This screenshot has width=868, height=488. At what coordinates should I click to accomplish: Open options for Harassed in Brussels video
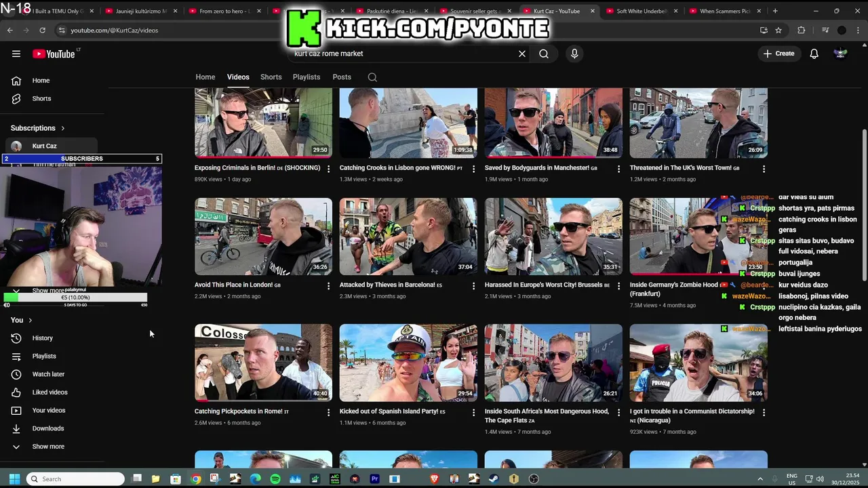pos(618,286)
